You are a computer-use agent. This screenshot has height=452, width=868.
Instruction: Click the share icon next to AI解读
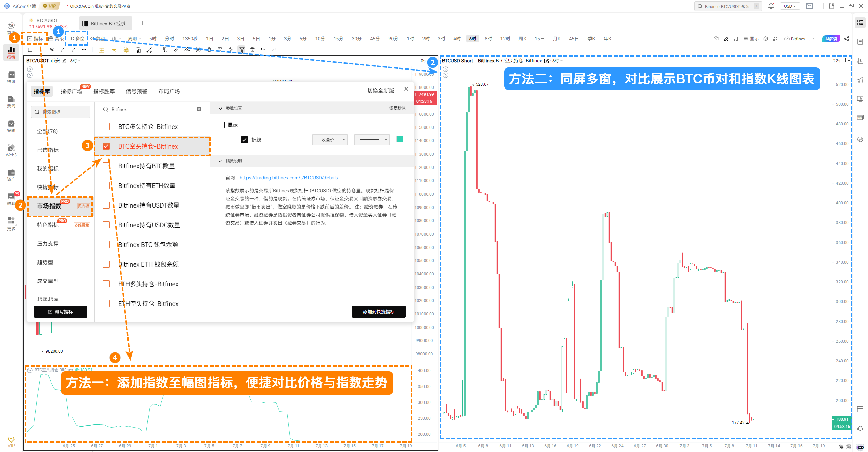click(x=847, y=39)
